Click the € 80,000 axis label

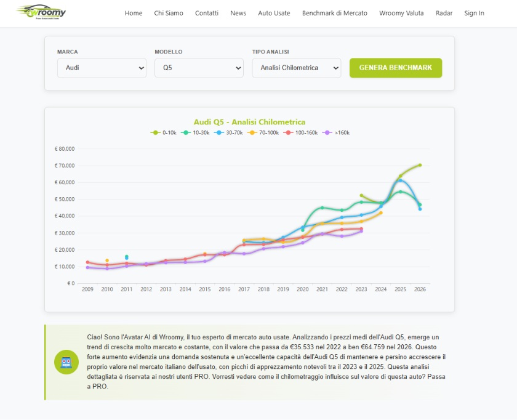coord(65,149)
